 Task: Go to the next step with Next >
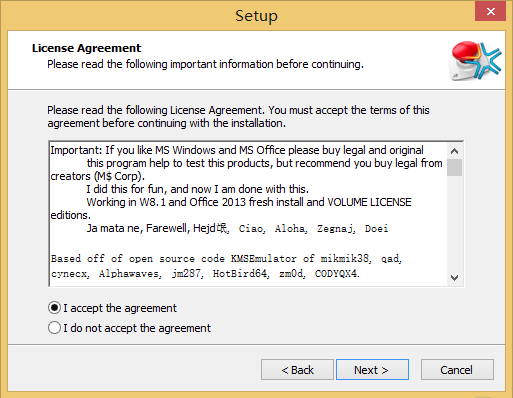pyautogui.click(x=372, y=370)
